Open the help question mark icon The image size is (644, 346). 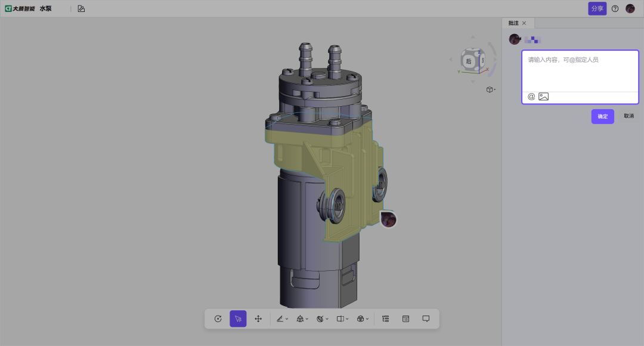(615, 8)
